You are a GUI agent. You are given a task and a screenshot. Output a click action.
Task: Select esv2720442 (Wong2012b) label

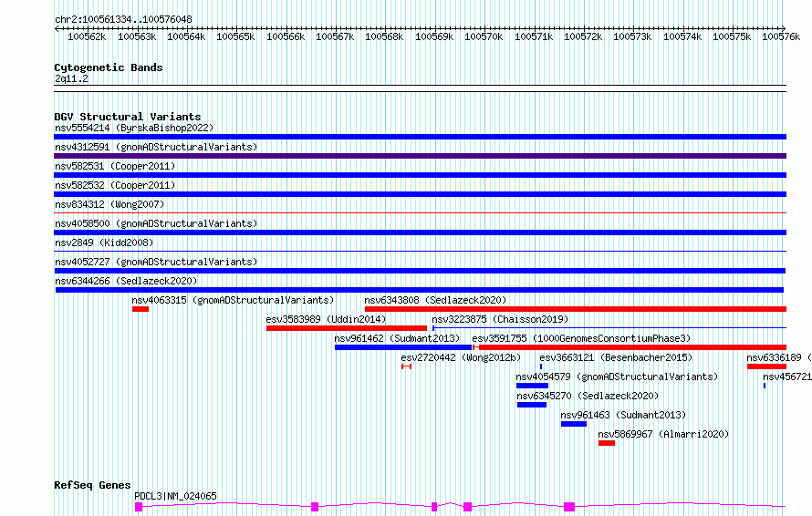[461, 357]
